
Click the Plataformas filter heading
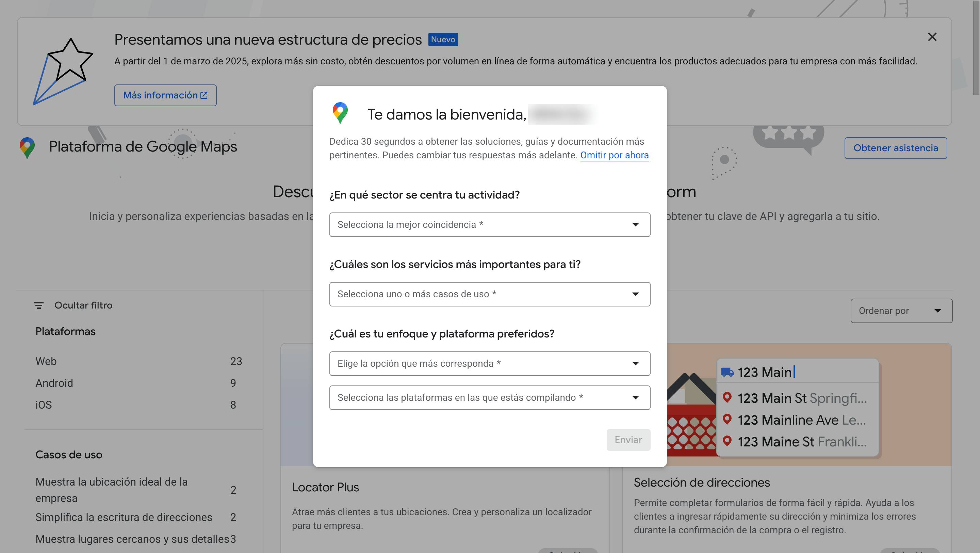tap(65, 332)
